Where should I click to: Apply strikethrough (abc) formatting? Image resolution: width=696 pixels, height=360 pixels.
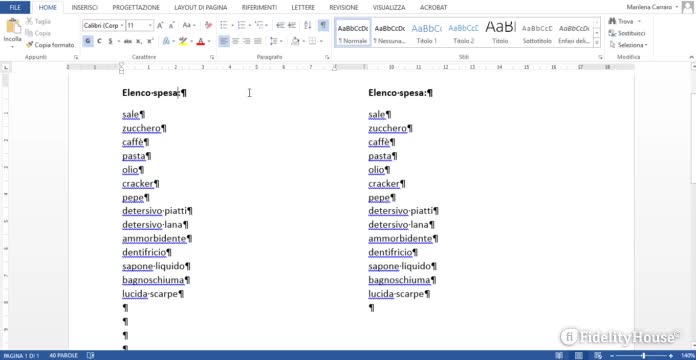point(128,41)
